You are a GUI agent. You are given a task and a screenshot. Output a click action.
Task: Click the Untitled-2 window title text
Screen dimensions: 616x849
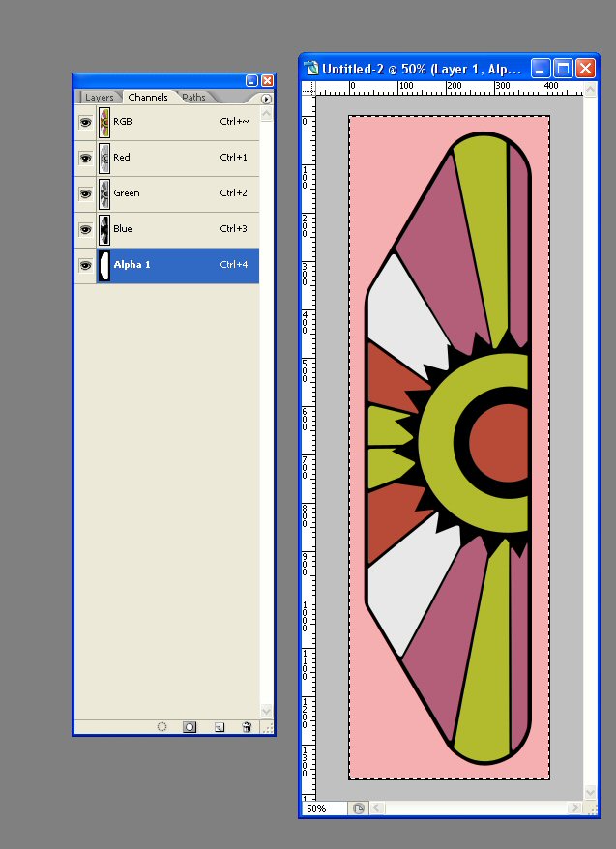[421, 69]
